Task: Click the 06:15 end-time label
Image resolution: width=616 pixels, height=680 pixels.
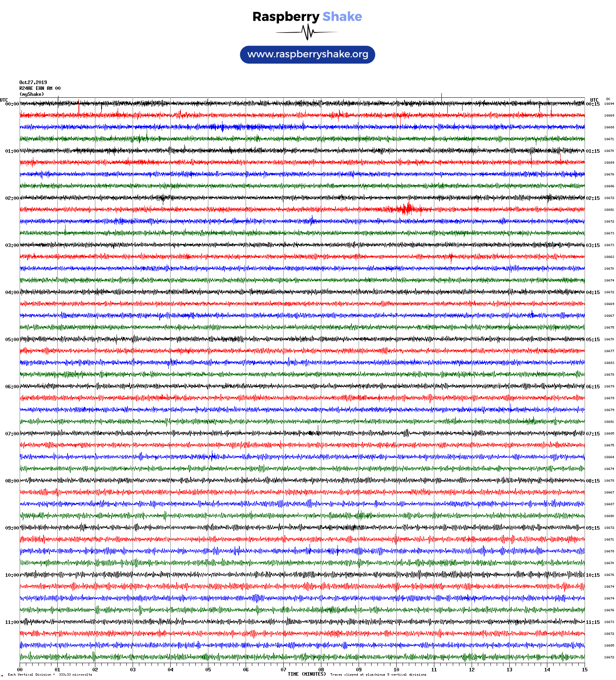Action: (593, 387)
